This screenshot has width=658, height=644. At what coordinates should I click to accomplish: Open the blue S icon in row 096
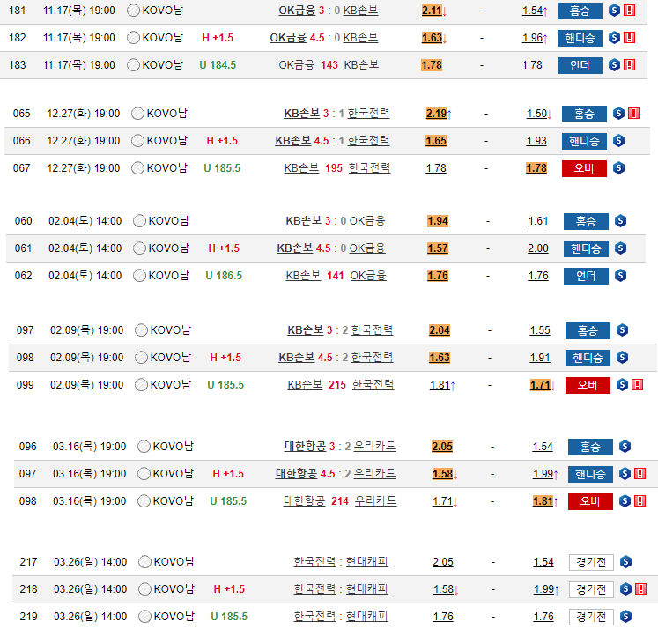click(x=625, y=447)
